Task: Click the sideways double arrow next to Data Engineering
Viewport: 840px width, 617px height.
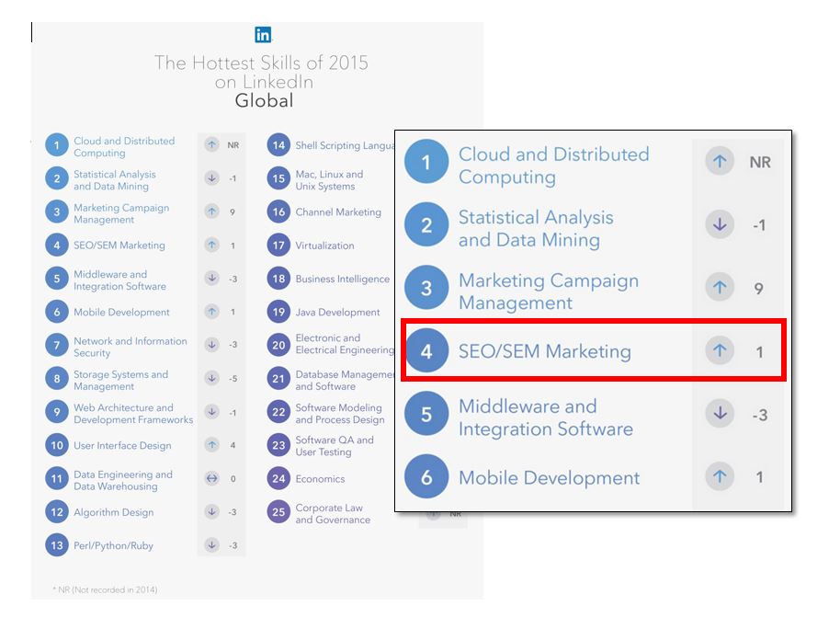Action: click(x=212, y=479)
